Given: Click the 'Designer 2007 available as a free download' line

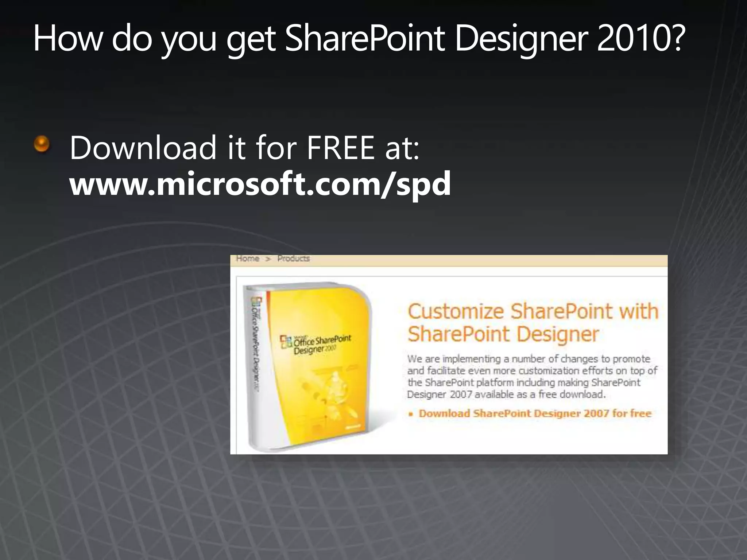Looking at the screenshot, I should [506, 394].
